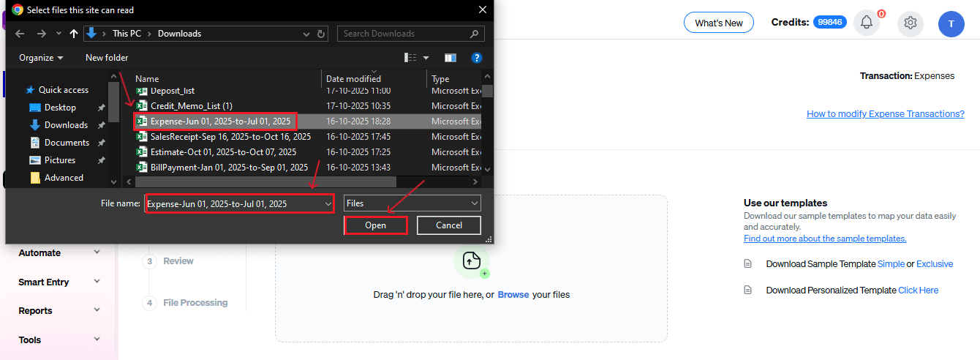Go to the Review step

tap(169, 261)
